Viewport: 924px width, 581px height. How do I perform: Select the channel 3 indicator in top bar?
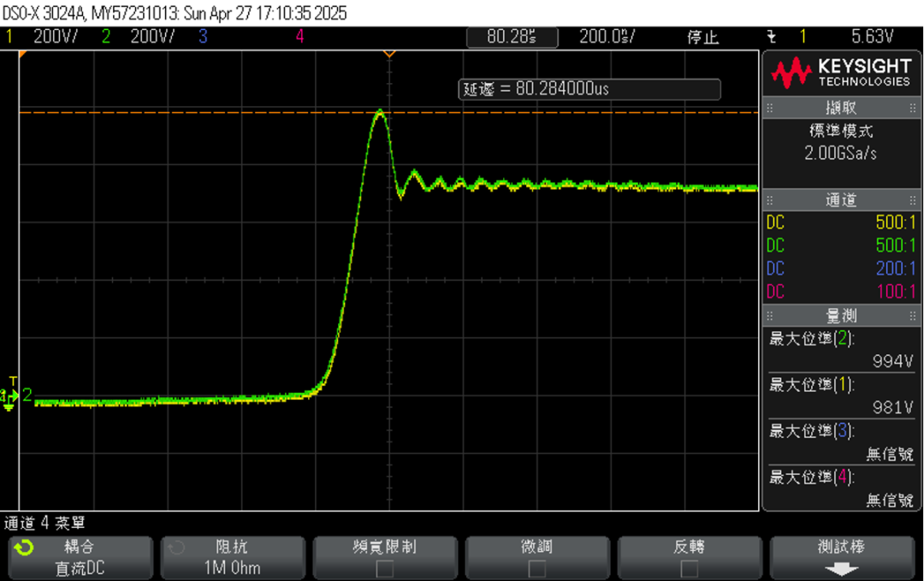(x=203, y=37)
